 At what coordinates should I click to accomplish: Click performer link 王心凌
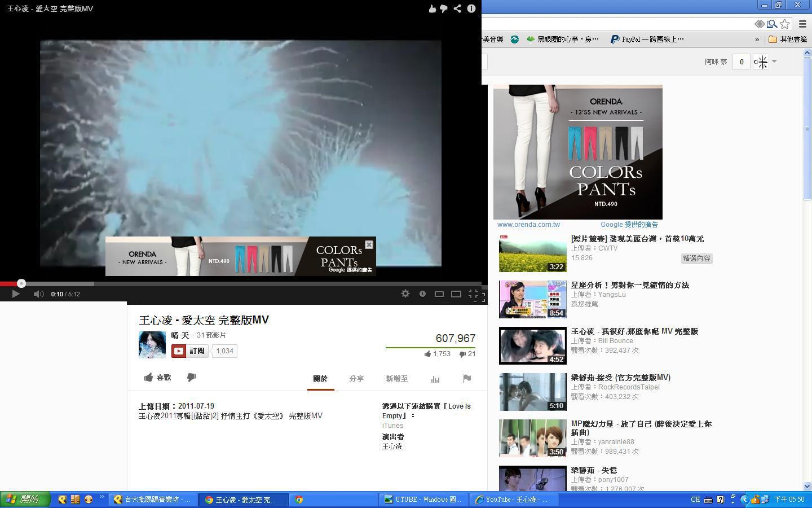pyautogui.click(x=392, y=446)
